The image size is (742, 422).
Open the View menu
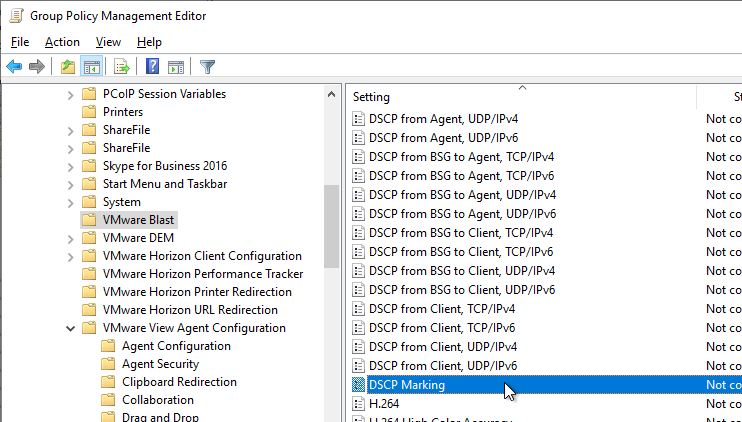(108, 42)
